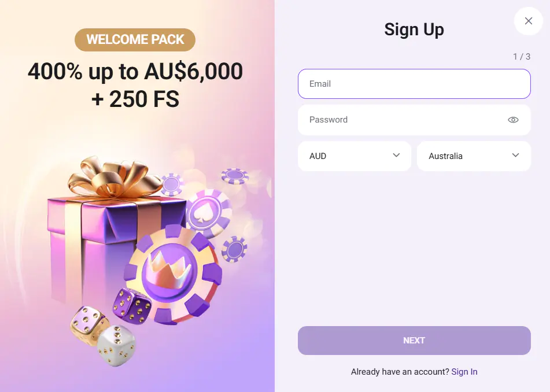The height and width of the screenshot is (392, 550).
Task: Toggle password visibility eye icon
Action: [512, 120]
